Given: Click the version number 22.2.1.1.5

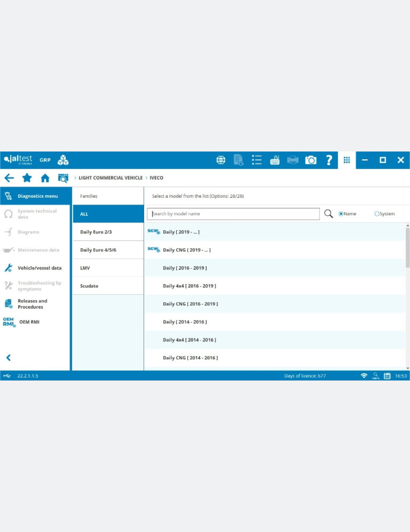Looking at the screenshot, I should click(27, 376).
